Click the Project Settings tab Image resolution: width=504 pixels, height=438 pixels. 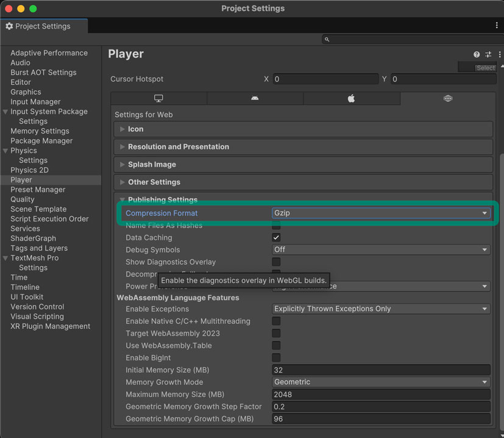[44, 26]
